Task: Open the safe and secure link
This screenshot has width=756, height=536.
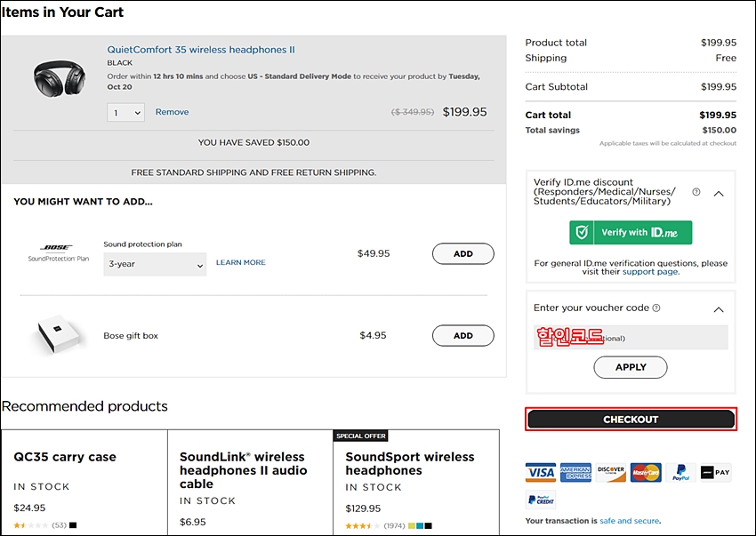Action: point(629,521)
